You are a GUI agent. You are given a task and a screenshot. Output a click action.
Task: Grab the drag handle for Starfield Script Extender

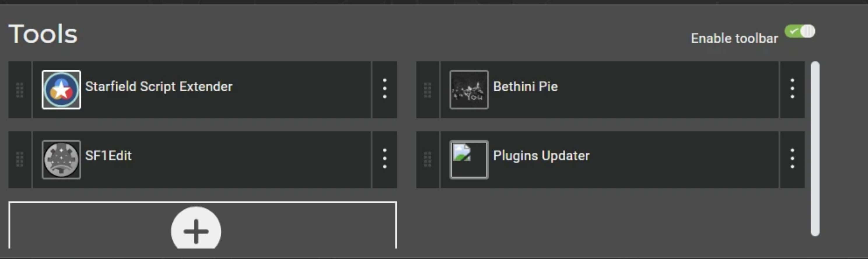pyautogui.click(x=20, y=90)
